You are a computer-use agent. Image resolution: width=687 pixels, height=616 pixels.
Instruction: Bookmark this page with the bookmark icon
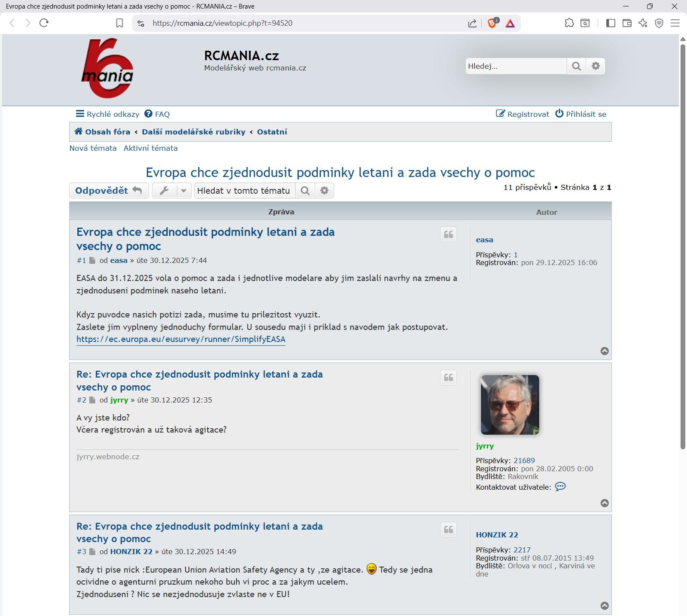pos(120,23)
